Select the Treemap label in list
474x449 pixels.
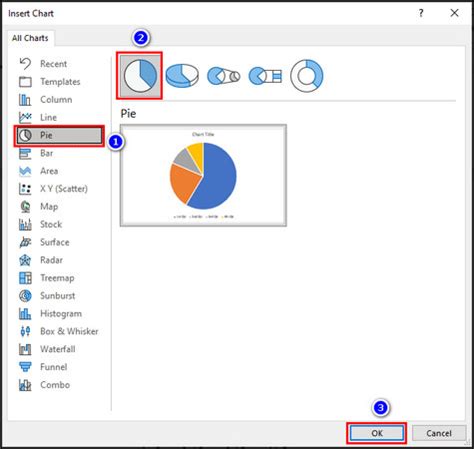coord(57,278)
